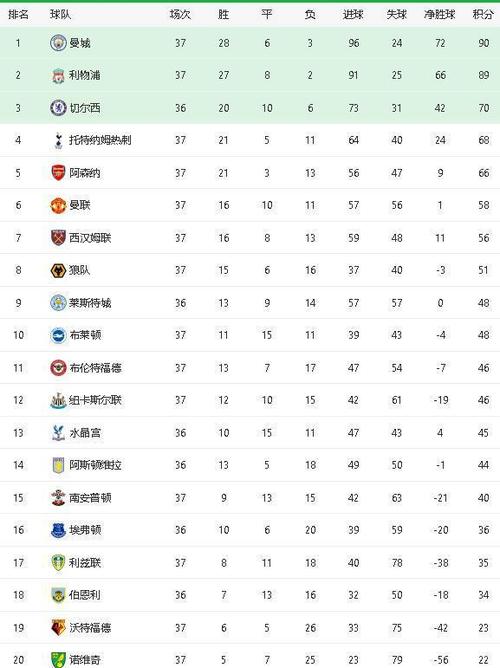Open the 南安普顿 team name link
500x668 pixels.
coord(90,498)
